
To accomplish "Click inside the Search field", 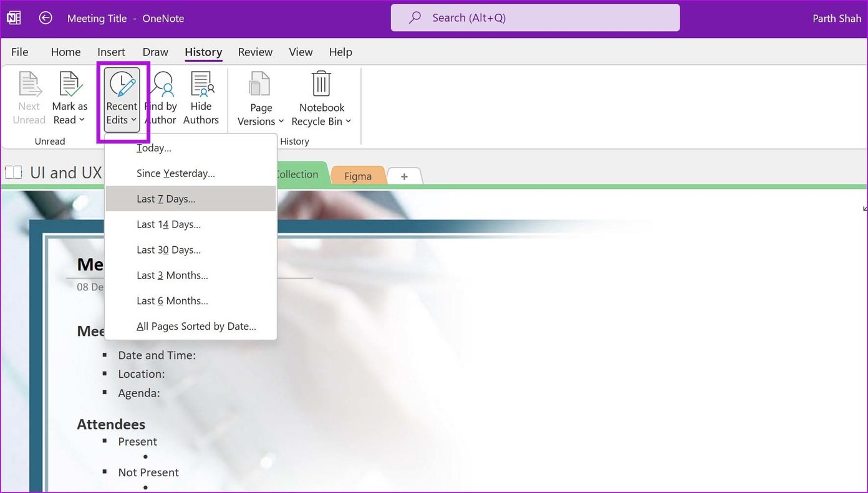I will pyautogui.click(x=535, y=17).
